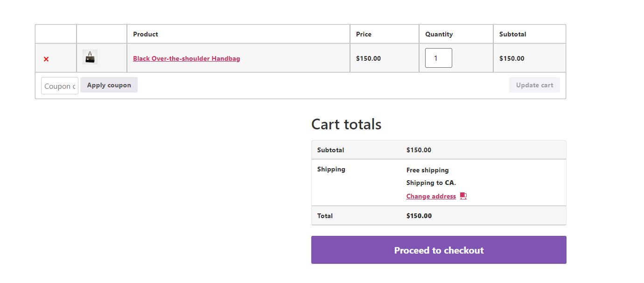Image resolution: width=644 pixels, height=283 pixels.
Task: Select the quantity input box
Action: pos(438,57)
